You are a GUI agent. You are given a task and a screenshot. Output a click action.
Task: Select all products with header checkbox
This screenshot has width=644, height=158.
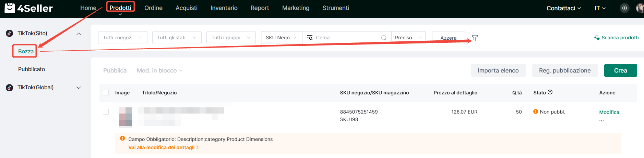[106, 93]
